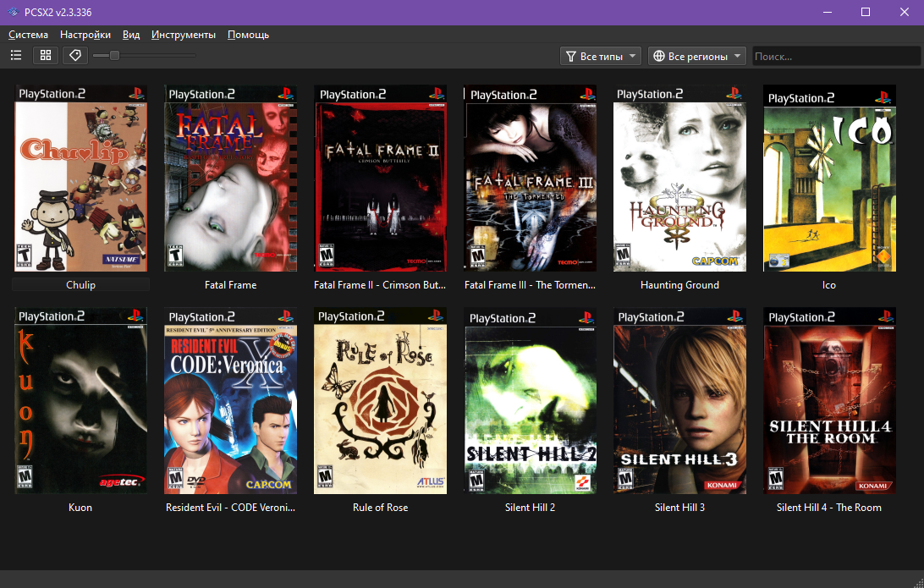
Task: Open the Система menu
Action: 28,35
